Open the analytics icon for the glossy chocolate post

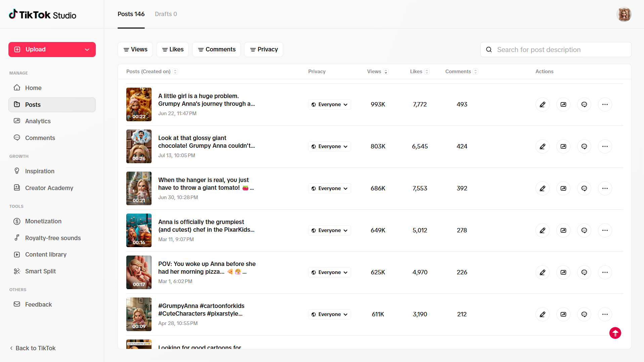click(563, 146)
